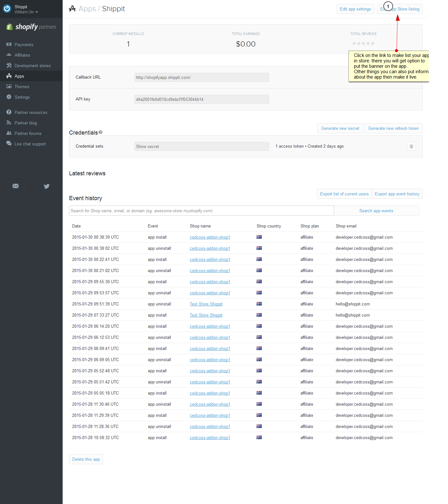The width and height of the screenshot is (448, 504).
Task: Click the Partner resources help icon
Action: 9,112
